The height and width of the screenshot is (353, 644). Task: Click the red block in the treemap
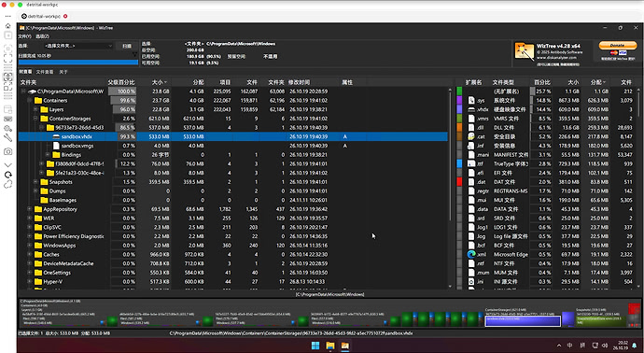(634, 309)
